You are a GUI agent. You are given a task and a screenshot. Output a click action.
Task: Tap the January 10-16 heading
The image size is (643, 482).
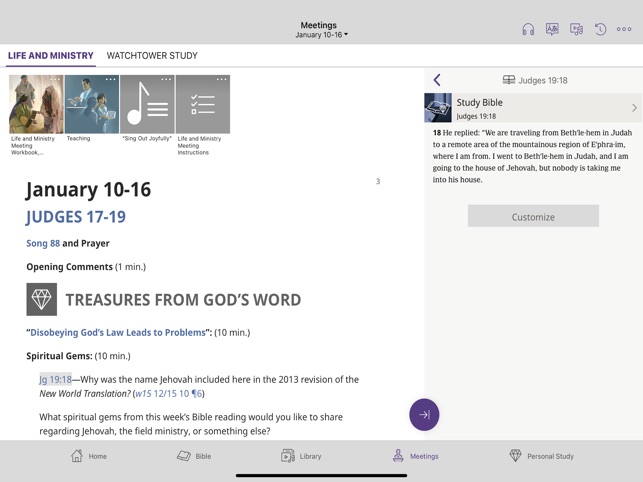tap(89, 190)
